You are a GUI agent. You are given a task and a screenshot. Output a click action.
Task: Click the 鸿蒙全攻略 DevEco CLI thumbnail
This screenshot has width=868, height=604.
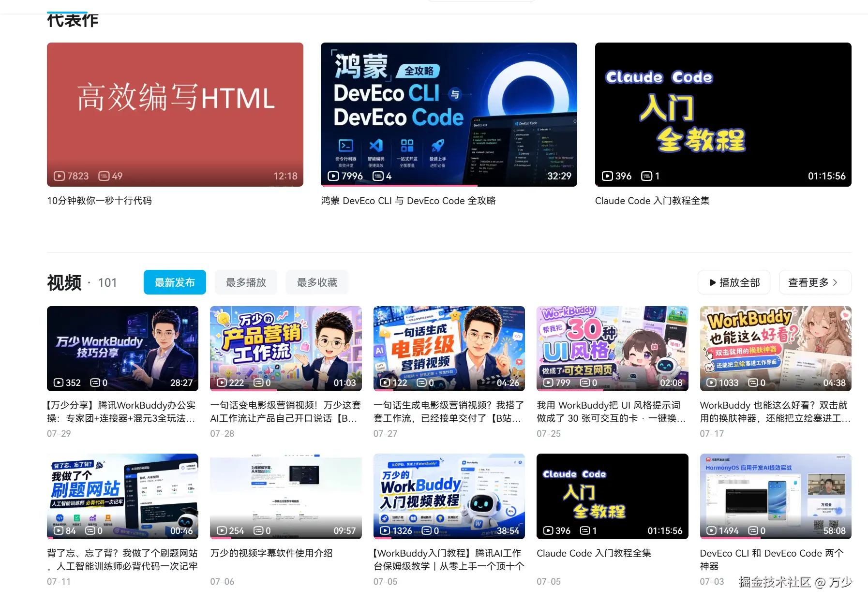[449, 115]
